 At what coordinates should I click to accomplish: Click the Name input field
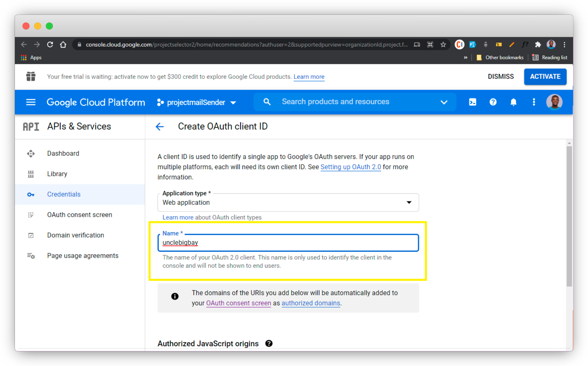tap(288, 243)
